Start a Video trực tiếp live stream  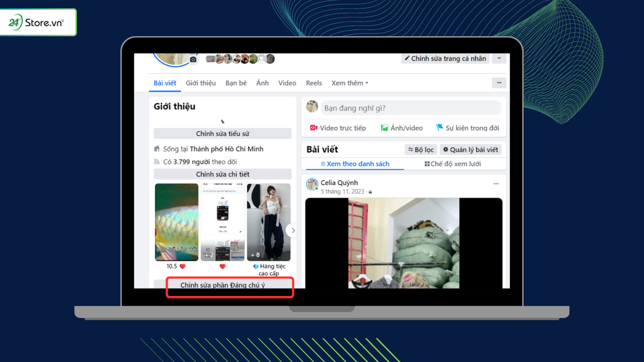(x=338, y=128)
